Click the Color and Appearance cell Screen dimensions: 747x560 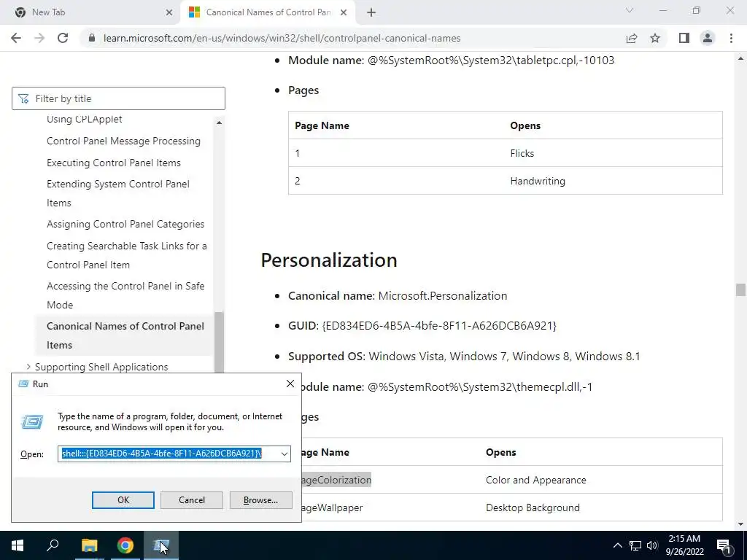tap(536, 480)
